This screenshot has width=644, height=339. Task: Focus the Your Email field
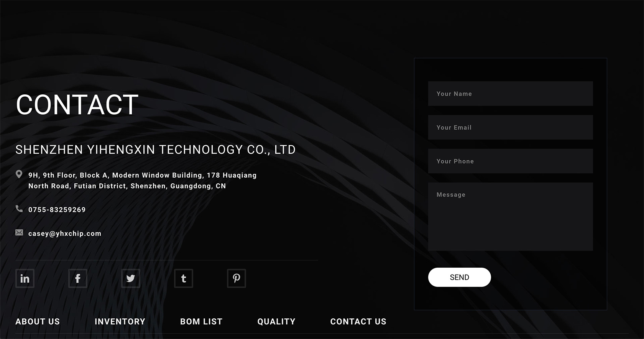(x=510, y=127)
